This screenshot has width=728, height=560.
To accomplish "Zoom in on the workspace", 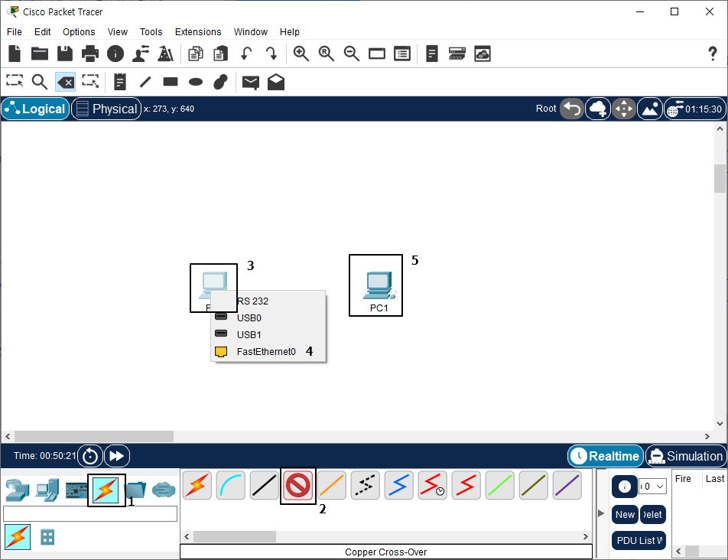I will [x=301, y=54].
